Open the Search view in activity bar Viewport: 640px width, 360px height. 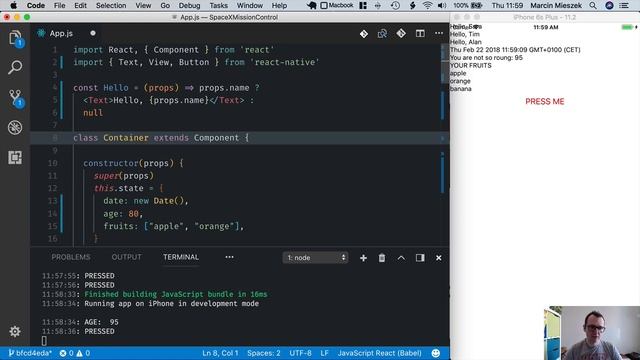point(15,67)
